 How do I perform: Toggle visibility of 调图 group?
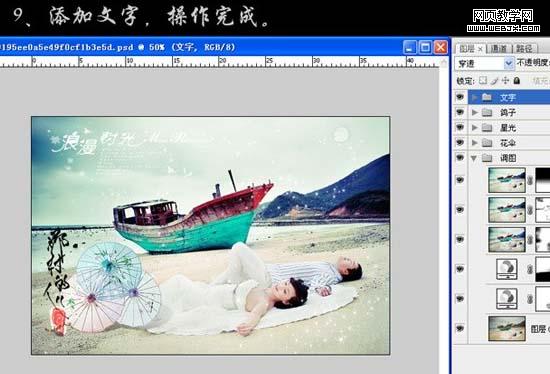tap(460, 158)
